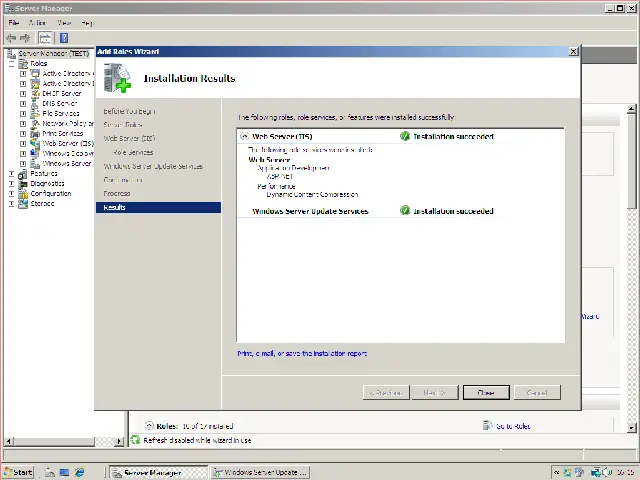Screen dimensions: 640x480
Task: Click the Print, e-mail, or save installation report link
Action: coord(302,353)
